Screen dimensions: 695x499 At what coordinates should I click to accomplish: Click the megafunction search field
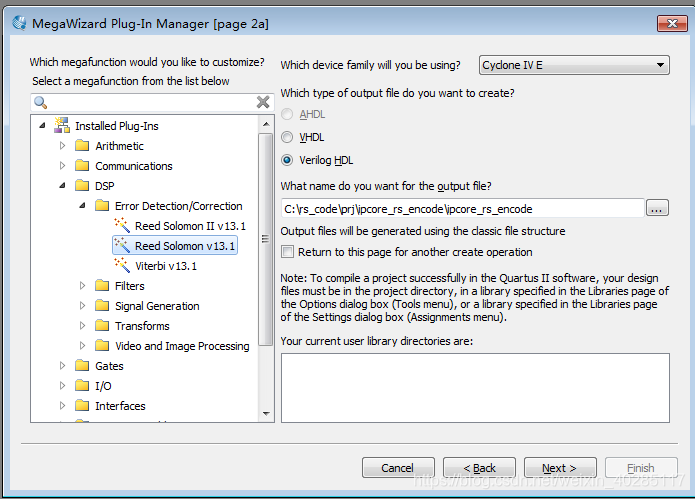click(152, 102)
